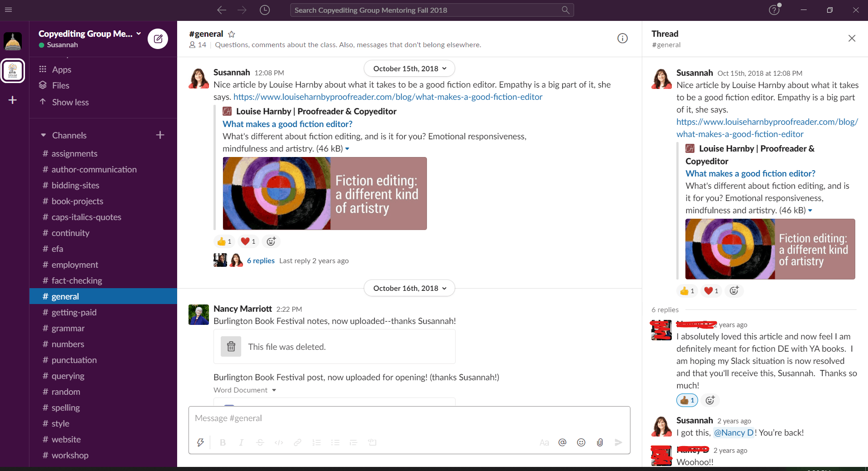This screenshot has width=868, height=471.
Task: Open the shortcuts lightning bolt icon
Action: coord(200,442)
